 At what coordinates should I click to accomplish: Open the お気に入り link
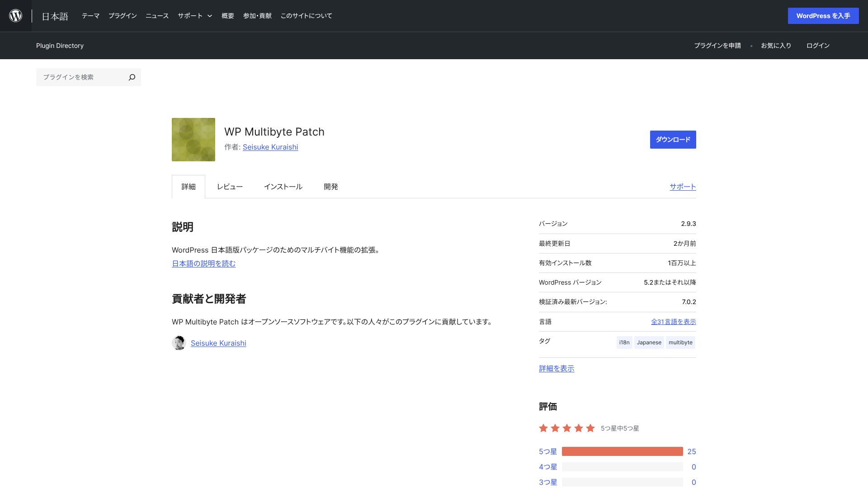tap(776, 46)
